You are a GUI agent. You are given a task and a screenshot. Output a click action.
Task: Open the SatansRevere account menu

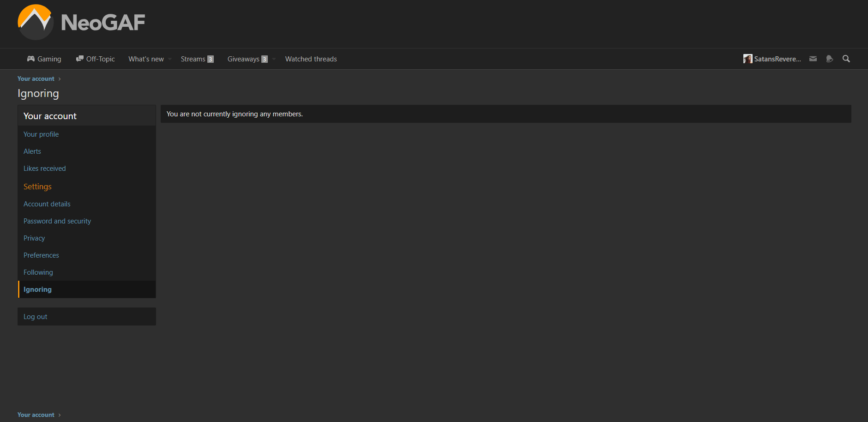772,59
